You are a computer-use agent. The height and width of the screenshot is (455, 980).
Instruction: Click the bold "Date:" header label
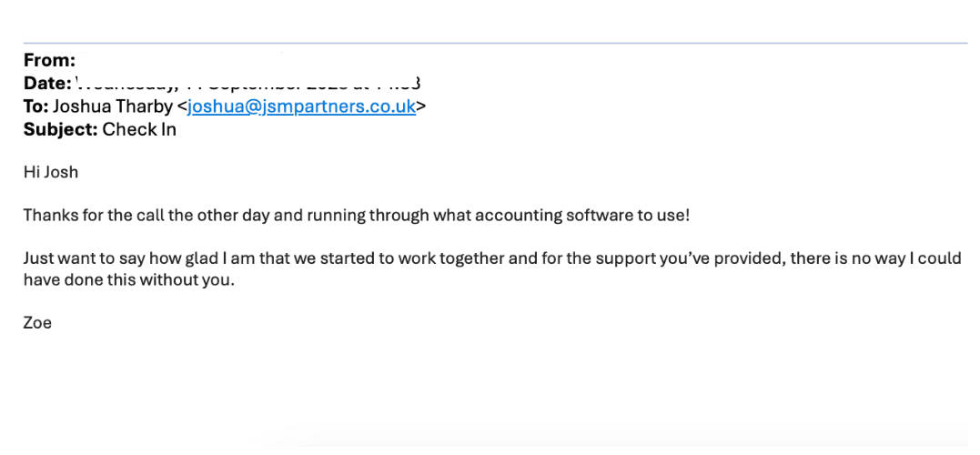tap(47, 84)
